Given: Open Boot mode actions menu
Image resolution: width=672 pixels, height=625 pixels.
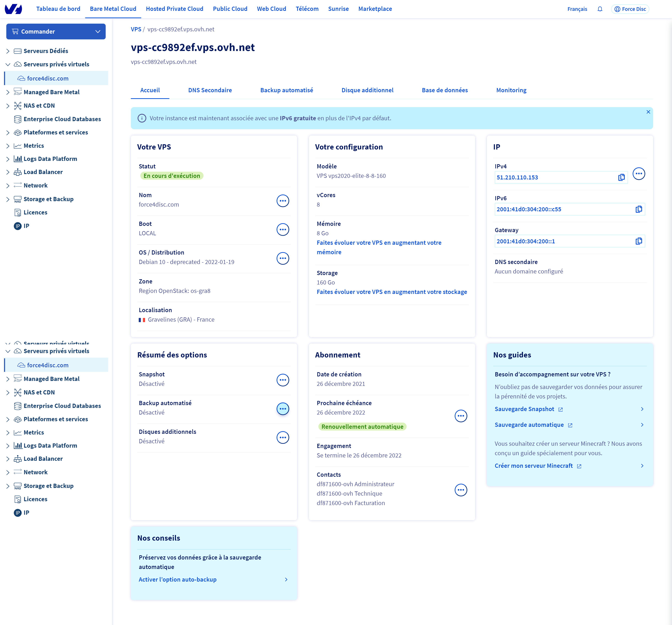Looking at the screenshot, I should point(283,229).
